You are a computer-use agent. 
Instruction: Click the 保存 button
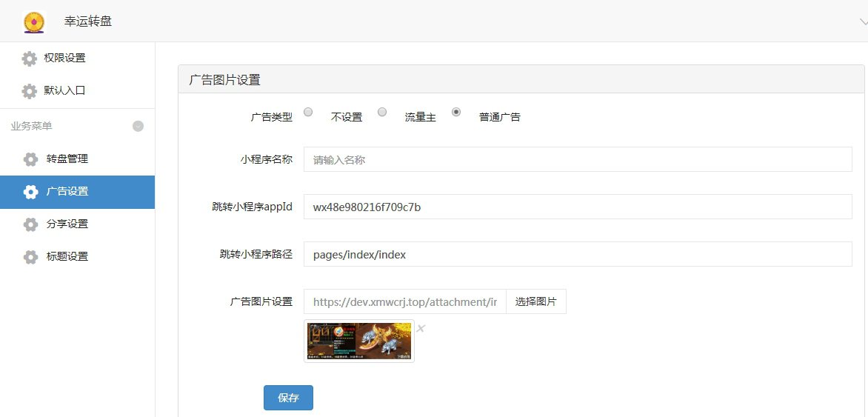288,398
